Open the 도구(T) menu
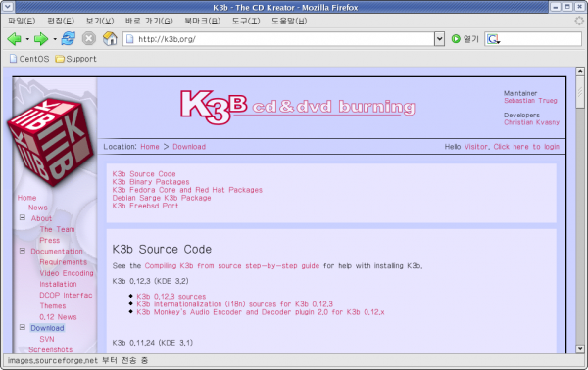The image size is (588, 370). [246, 21]
